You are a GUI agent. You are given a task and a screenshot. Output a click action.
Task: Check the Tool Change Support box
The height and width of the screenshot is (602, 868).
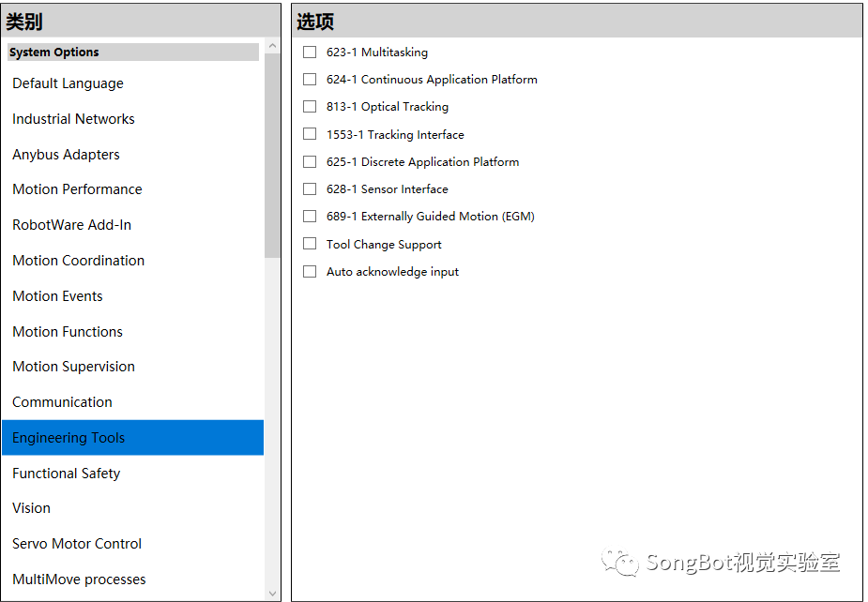(x=310, y=244)
